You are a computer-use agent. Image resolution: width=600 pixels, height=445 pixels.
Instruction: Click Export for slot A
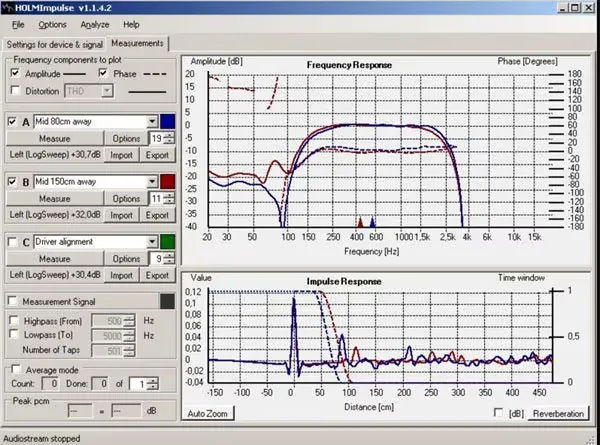pyautogui.click(x=157, y=155)
